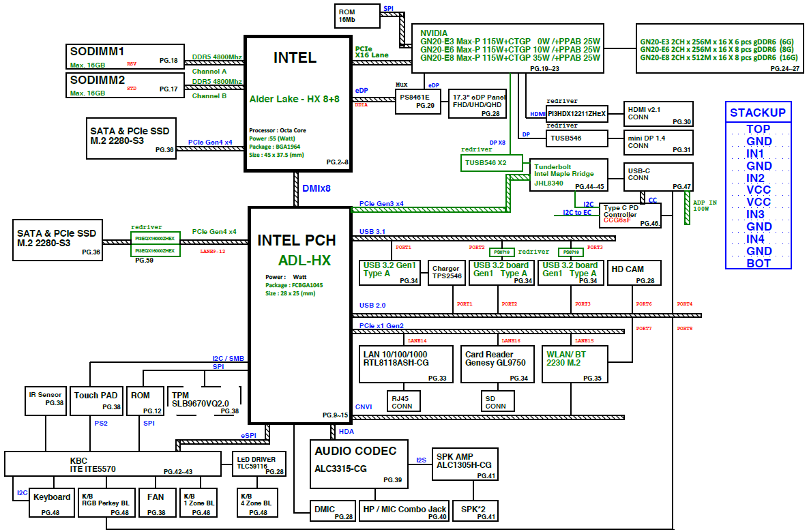Click the CNVI label

(x=363, y=407)
